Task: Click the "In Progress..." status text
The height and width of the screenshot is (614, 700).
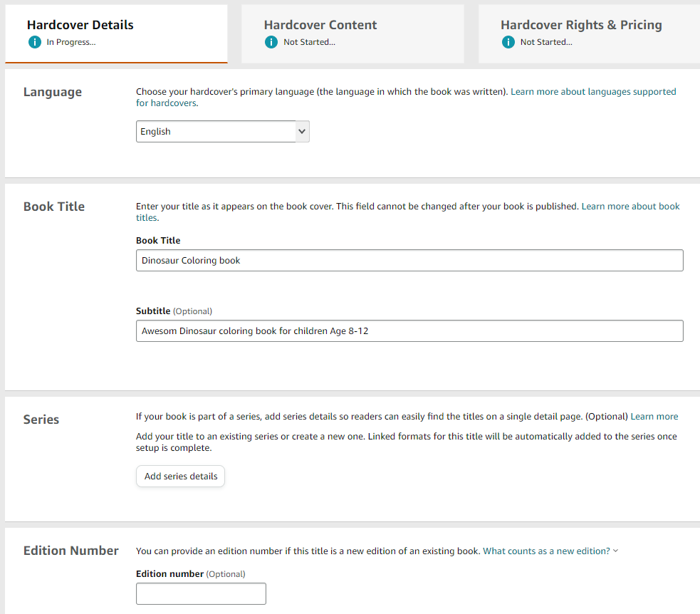Action: tap(71, 42)
